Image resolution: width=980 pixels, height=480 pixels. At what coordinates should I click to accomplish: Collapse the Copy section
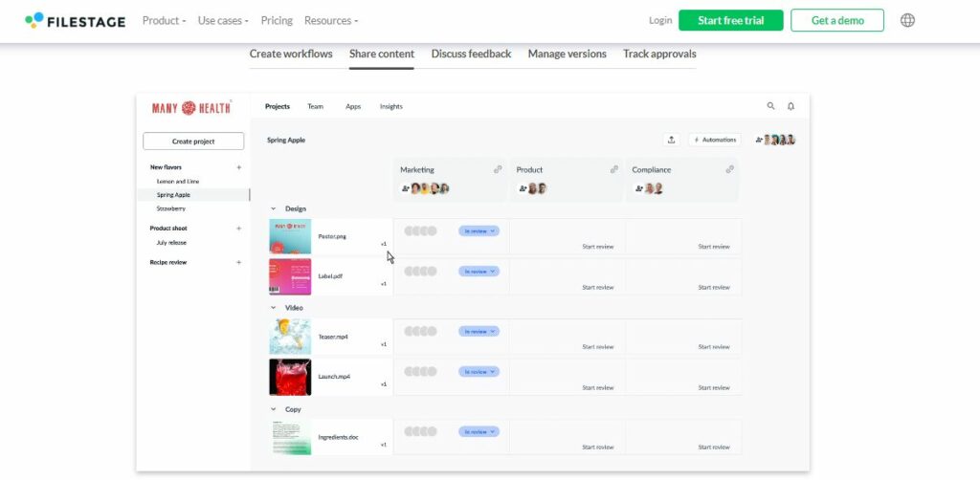(273, 409)
